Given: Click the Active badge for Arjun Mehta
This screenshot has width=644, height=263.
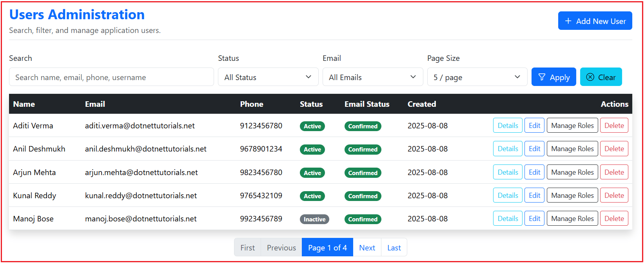Looking at the screenshot, I should (312, 173).
